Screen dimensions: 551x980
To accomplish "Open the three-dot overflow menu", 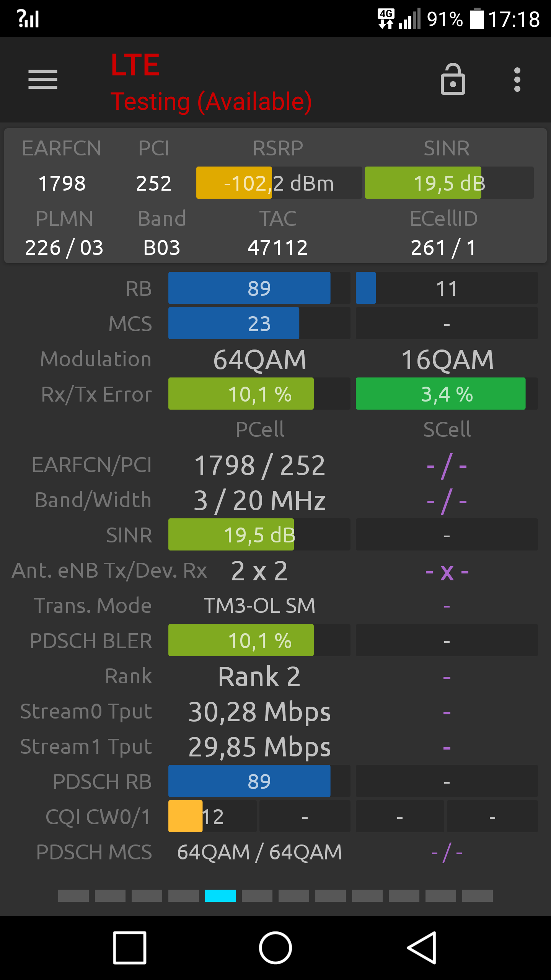I will 517,80.
